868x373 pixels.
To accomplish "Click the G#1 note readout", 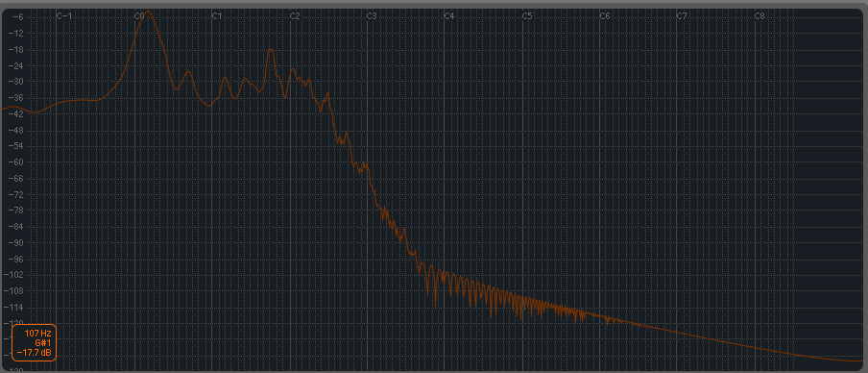I will tap(42, 342).
